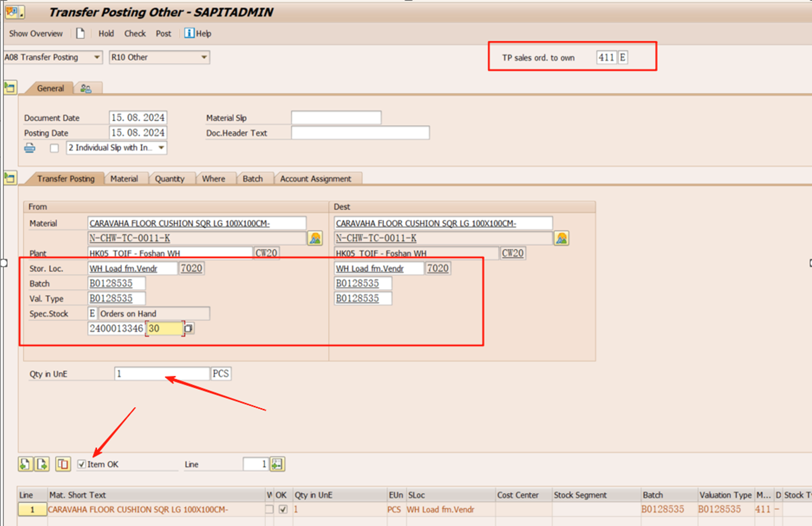
Task: Click the blue Help info icon
Action: (189, 33)
